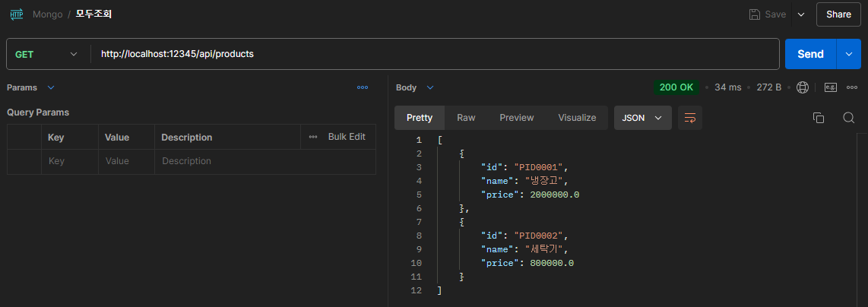Image resolution: width=868 pixels, height=307 pixels.
Task: Click the 모두조회 request name
Action: [x=93, y=14]
